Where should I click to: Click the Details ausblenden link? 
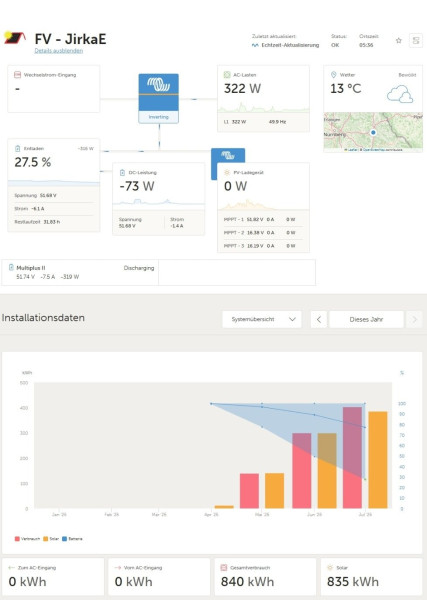point(59,51)
